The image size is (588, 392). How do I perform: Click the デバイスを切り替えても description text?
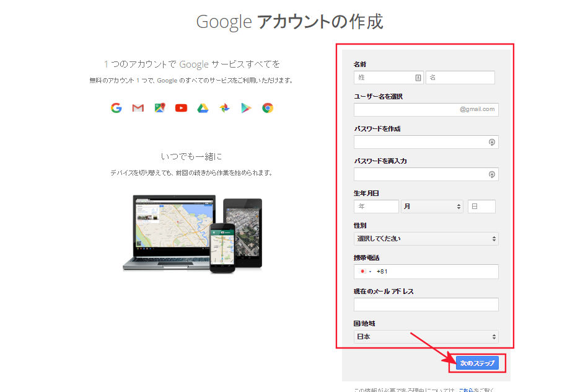pos(191,172)
